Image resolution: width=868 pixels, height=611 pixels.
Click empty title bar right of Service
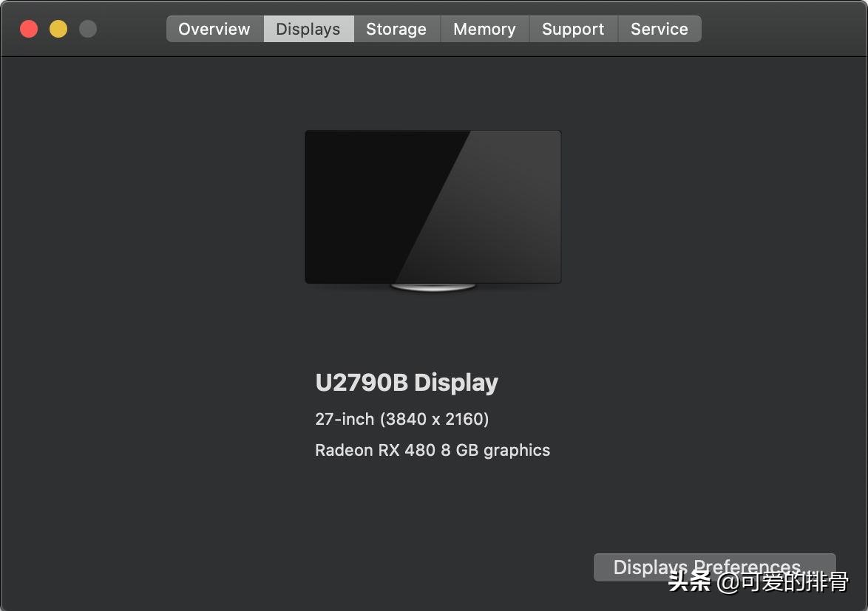pyautogui.click(x=783, y=29)
